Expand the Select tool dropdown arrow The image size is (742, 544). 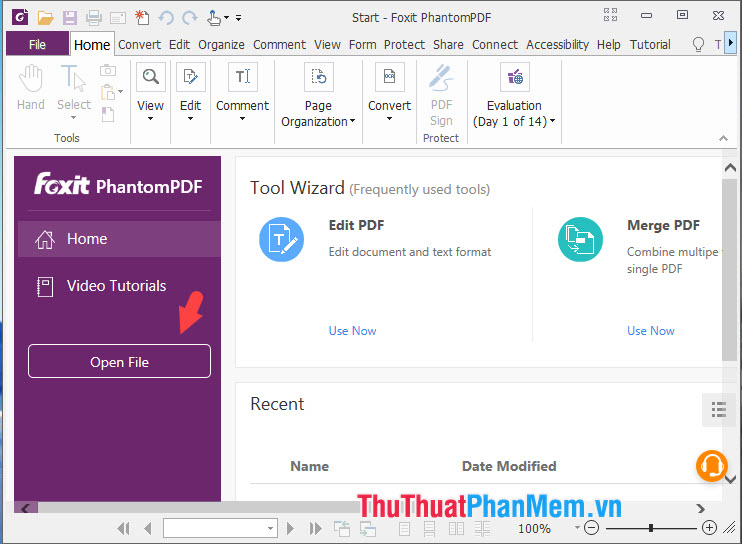(73, 117)
